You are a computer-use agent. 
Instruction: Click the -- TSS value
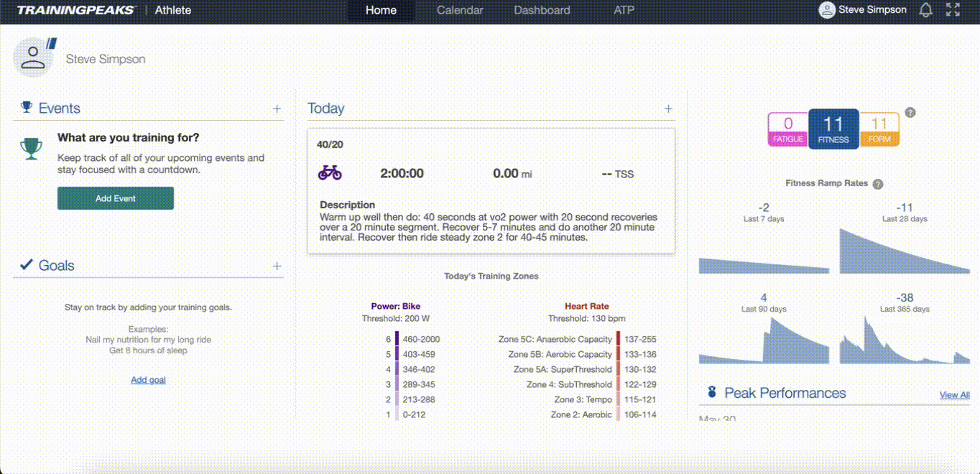pos(618,174)
